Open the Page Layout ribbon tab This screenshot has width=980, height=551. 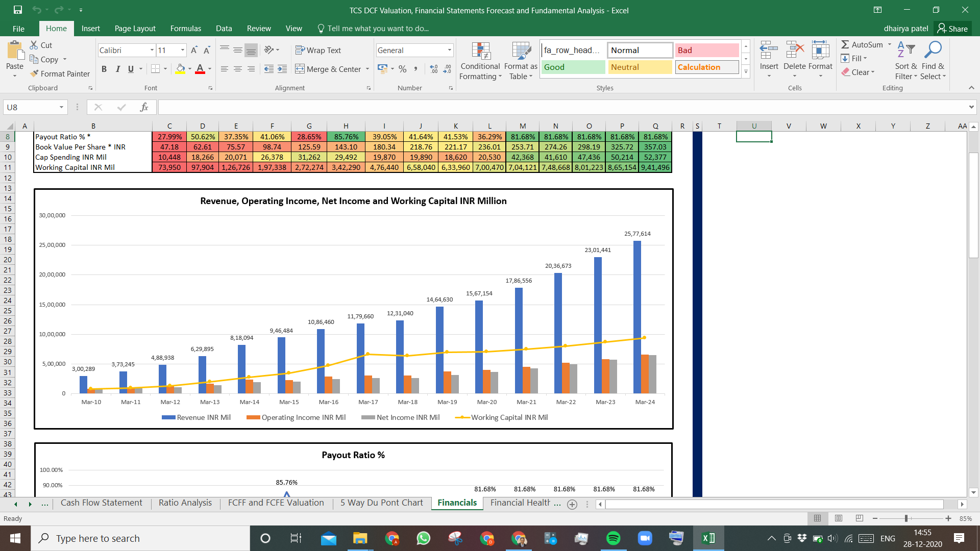pos(135,29)
